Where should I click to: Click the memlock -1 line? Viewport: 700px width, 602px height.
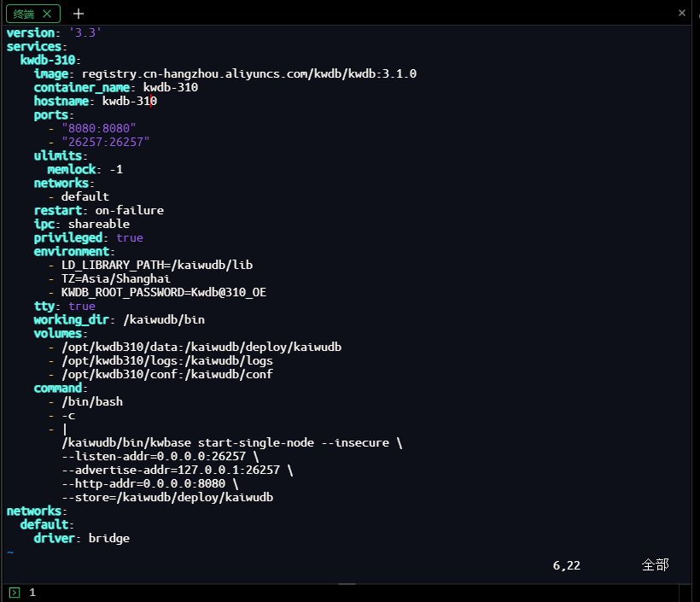85,170
